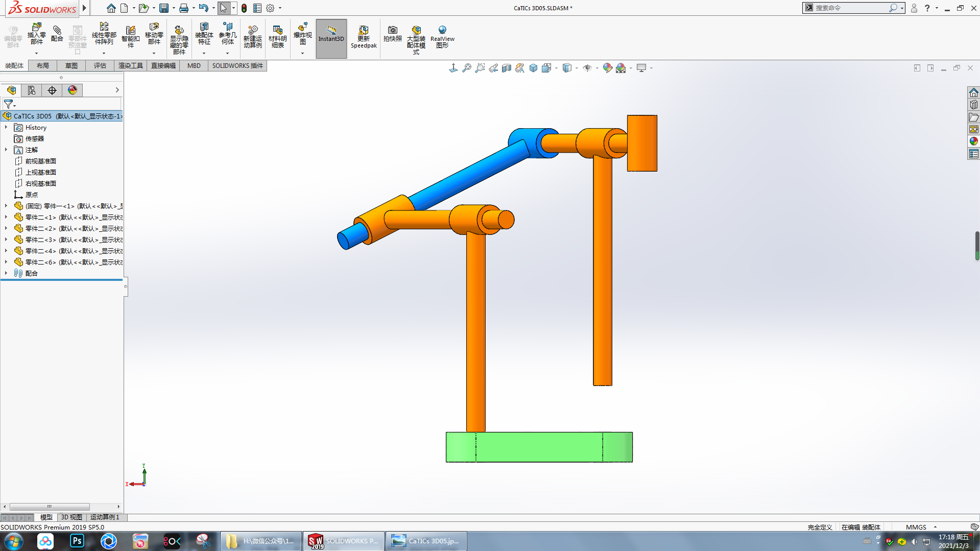Image resolution: width=980 pixels, height=551 pixels.
Task: Expand the (固定) 零件一<1> component node
Action: pyautogui.click(x=6, y=206)
